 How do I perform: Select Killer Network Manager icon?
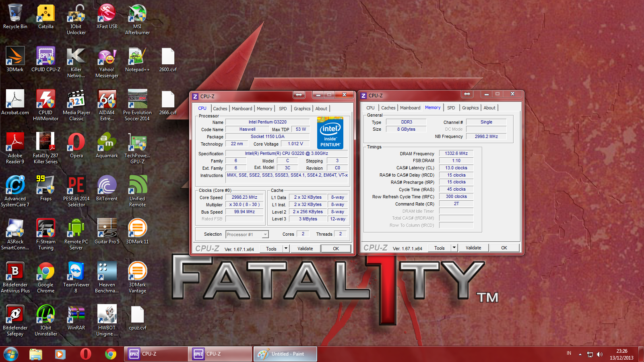pyautogui.click(x=76, y=62)
